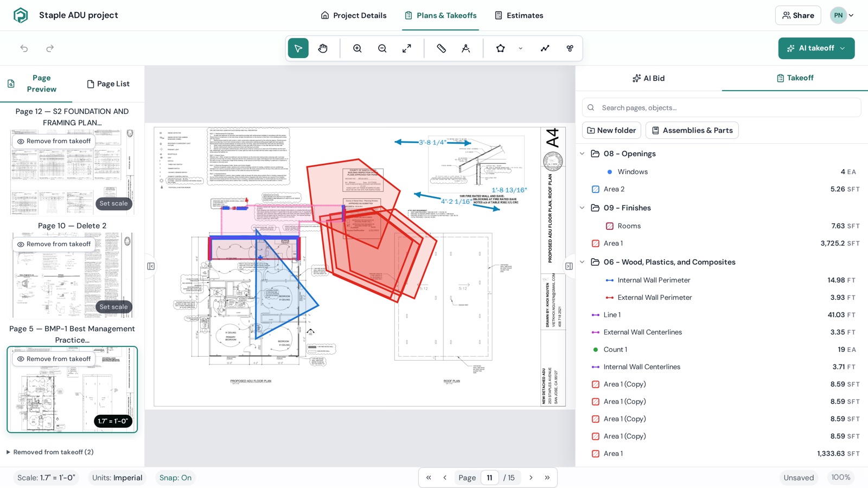
Task: Remove Page 5 from takeoff
Action: click(54, 359)
